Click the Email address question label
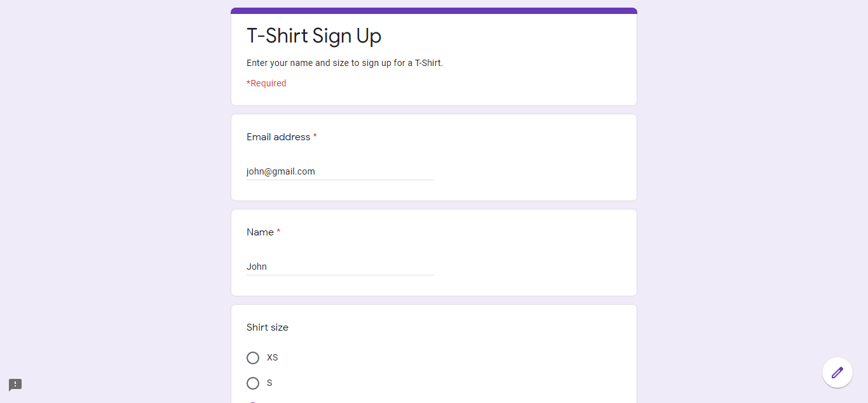This screenshot has width=868, height=403. click(278, 137)
